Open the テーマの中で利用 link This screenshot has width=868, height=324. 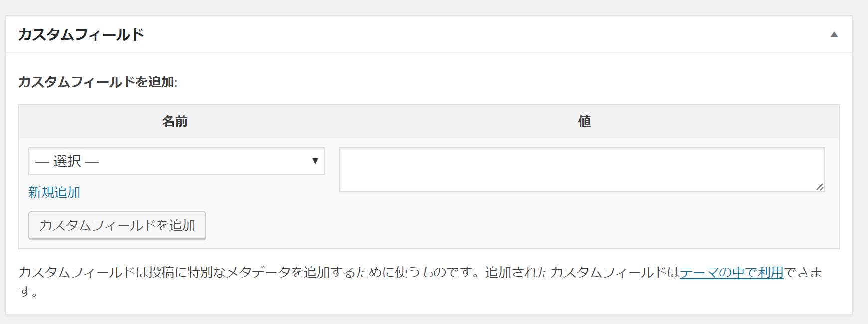(731, 272)
